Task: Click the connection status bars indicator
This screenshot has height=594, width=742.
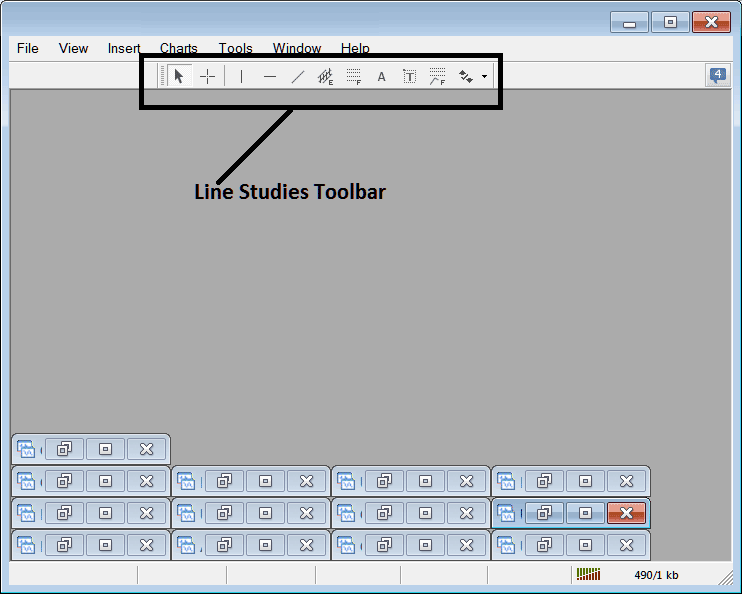Action: point(589,575)
